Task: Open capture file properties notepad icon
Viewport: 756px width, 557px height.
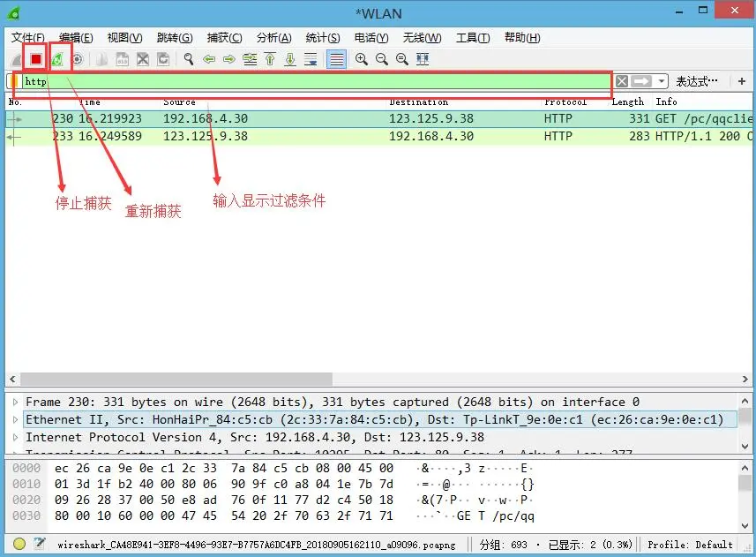Action: (x=40, y=544)
